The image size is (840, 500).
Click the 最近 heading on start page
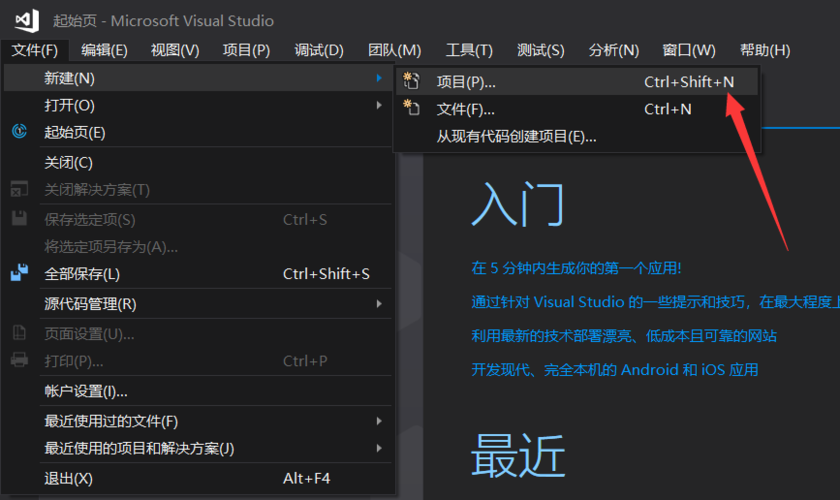[x=518, y=456]
